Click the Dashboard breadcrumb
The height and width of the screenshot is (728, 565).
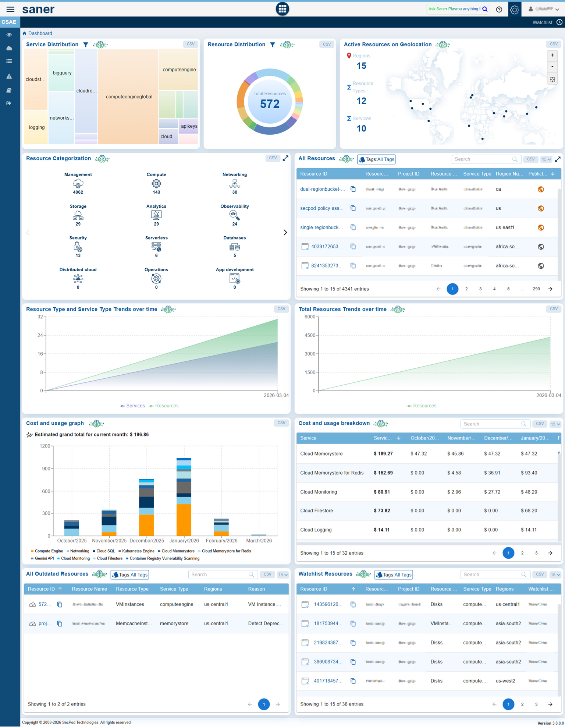pyautogui.click(x=40, y=33)
